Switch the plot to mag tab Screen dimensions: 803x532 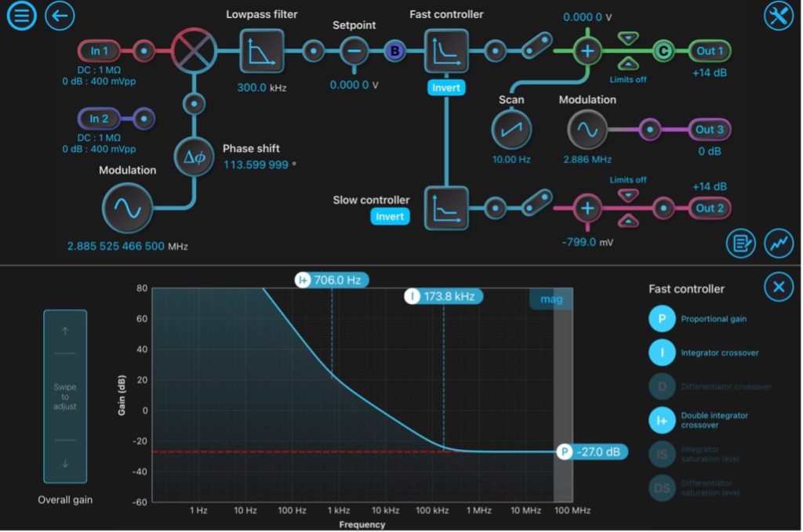(x=551, y=299)
